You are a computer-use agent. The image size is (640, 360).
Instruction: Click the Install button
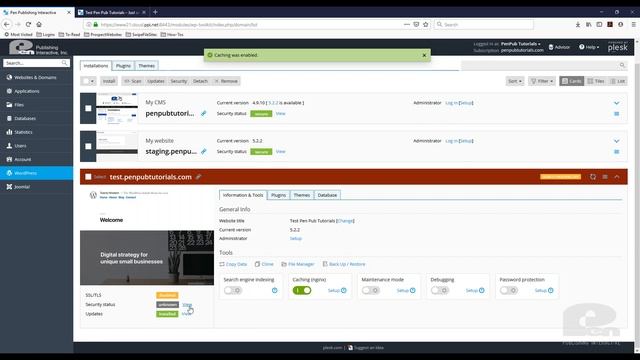pos(109,81)
